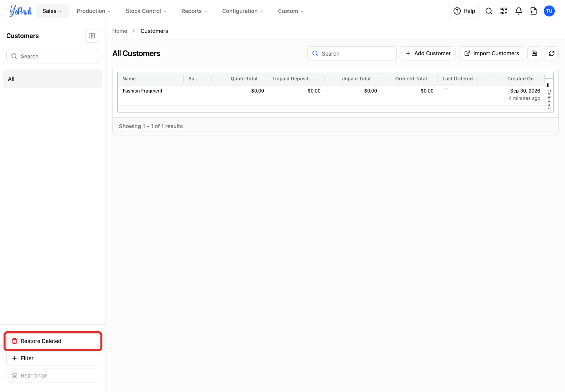The width and height of the screenshot is (565, 392).
Task: Add a new Filter
Action: tap(53, 358)
